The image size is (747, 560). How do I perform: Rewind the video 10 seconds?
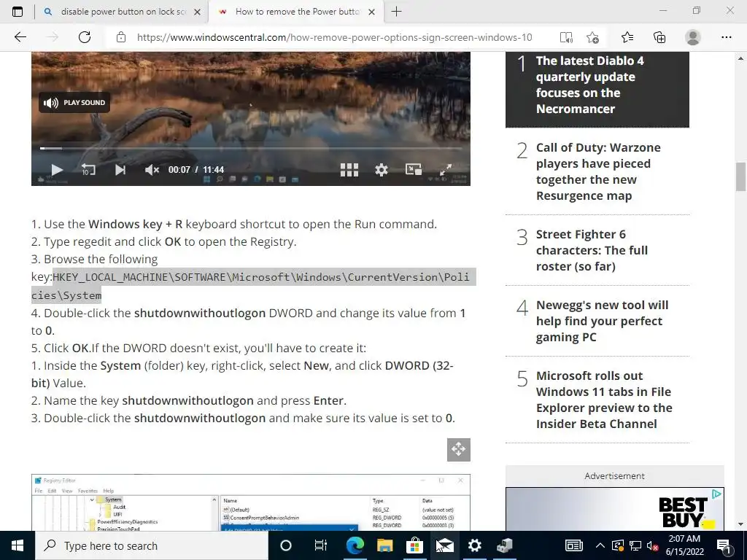point(88,169)
